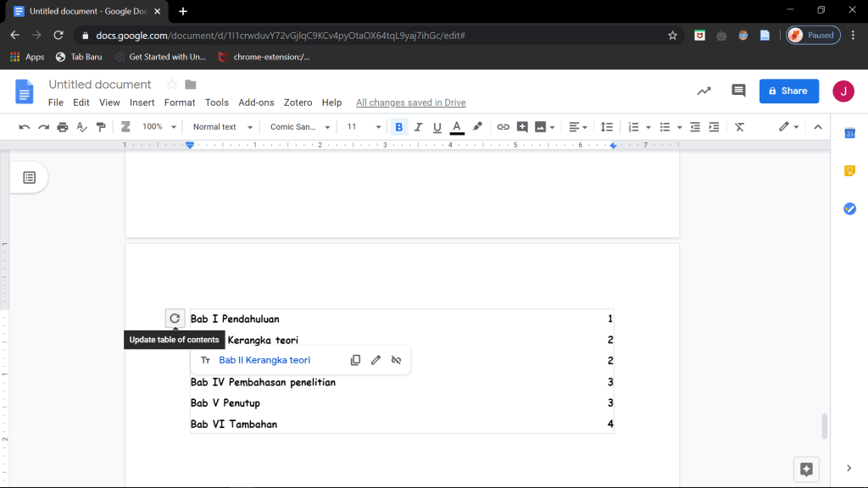The image size is (868, 488).
Task: Open the text color picker
Action: 457,127
